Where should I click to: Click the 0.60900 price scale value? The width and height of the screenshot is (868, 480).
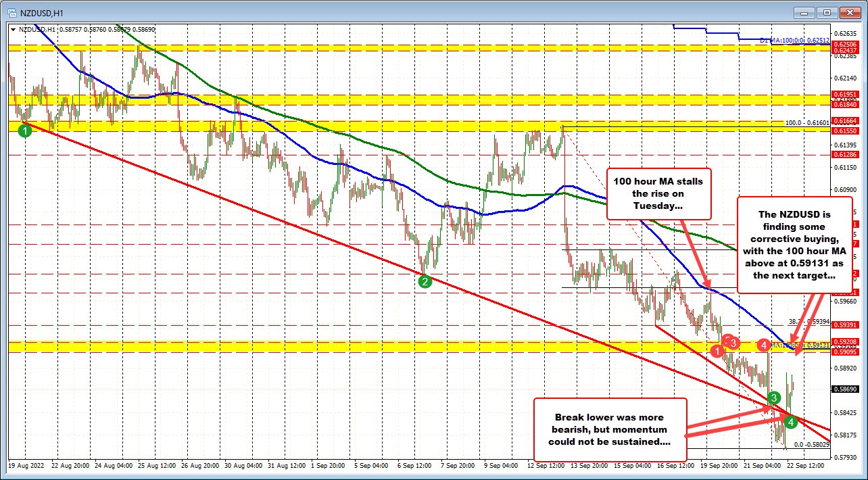tap(846, 189)
